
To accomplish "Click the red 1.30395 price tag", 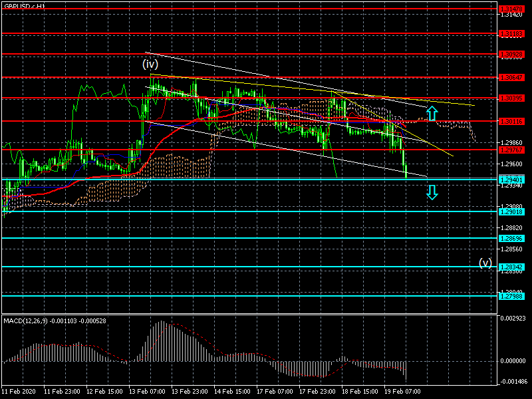I will [x=511, y=98].
